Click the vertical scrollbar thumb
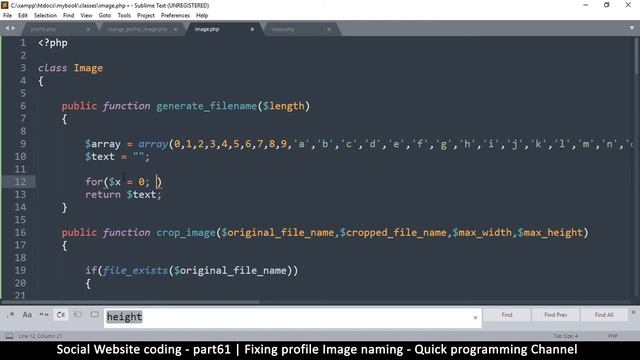640x360 pixels. point(636,56)
